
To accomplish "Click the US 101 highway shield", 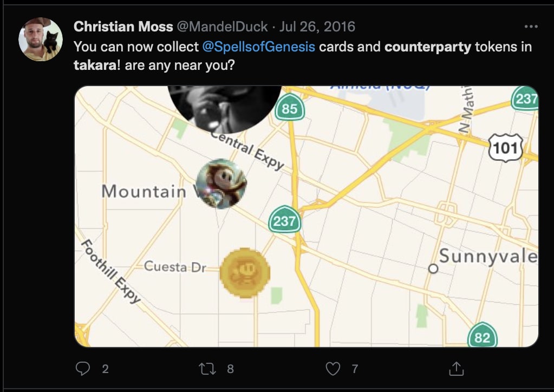I will [506, 148].
